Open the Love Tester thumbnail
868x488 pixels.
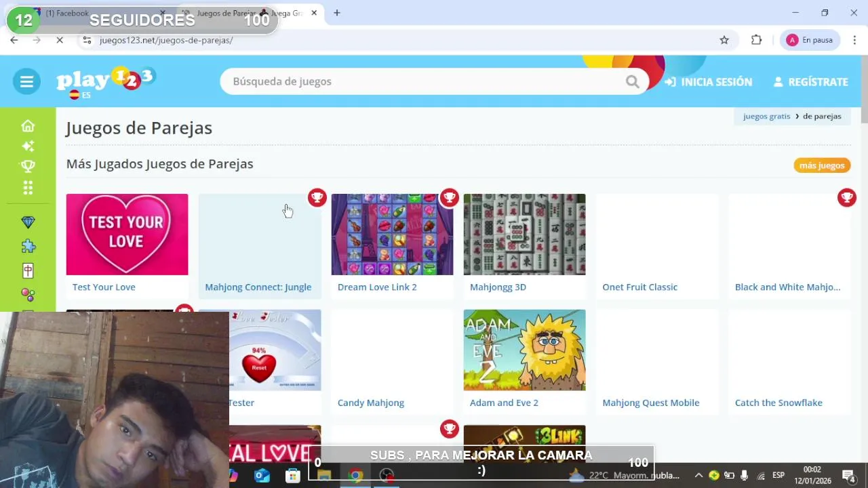pos(275,350)
